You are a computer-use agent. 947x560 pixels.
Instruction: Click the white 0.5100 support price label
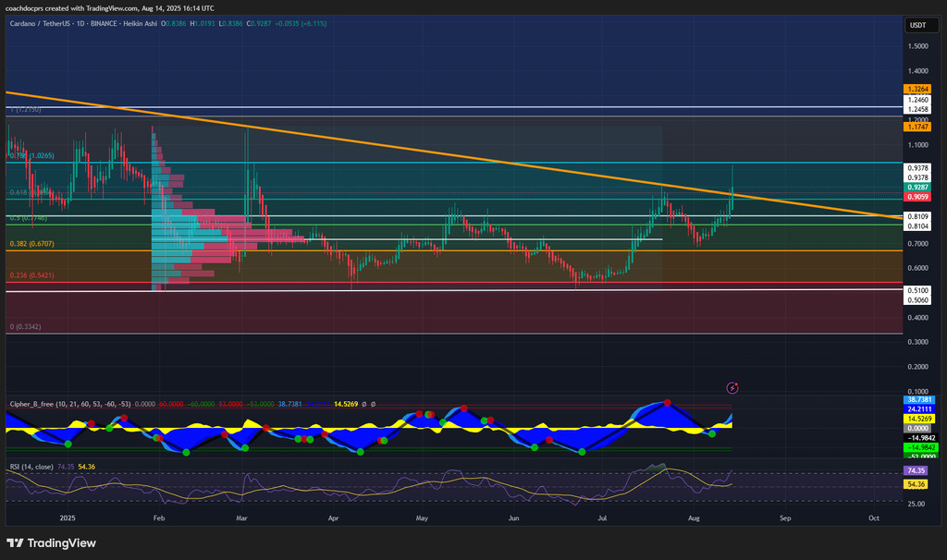[918, 289]
